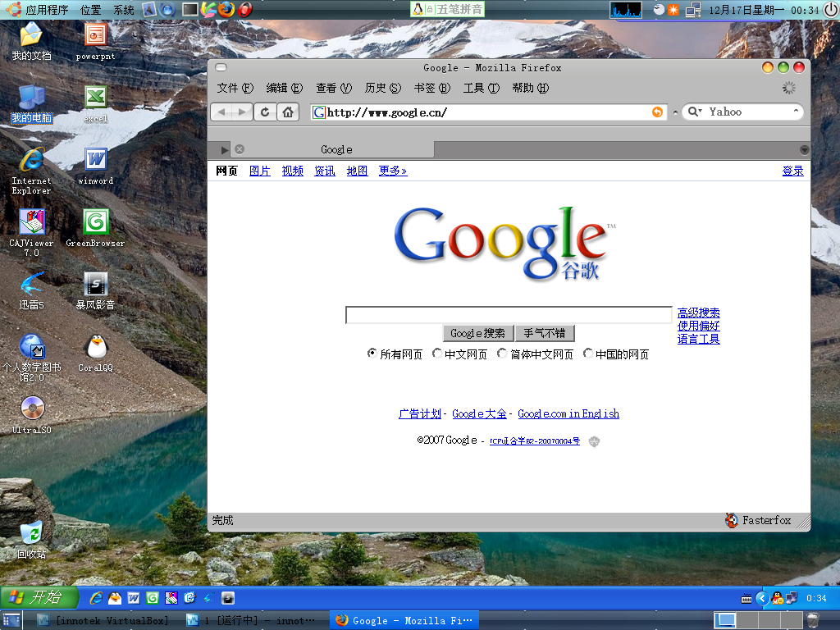Close the Google tab
The width and height of the screenshot is (840, 630).
click(240, 149)
